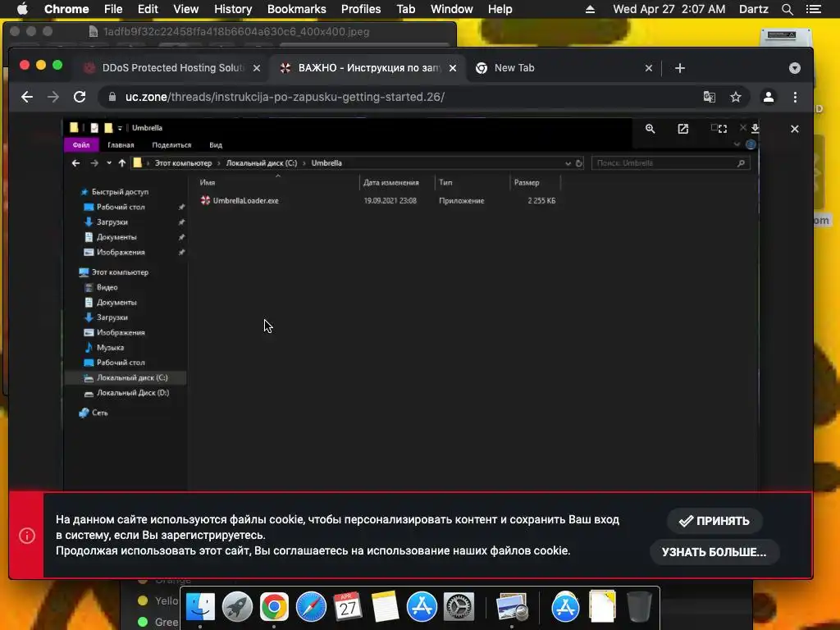Image resolution: width=840 pixels, height=630 pixels.
Task: Select the drive icon on the desktop
Action: pyautogui.click(x=785, y=39)
